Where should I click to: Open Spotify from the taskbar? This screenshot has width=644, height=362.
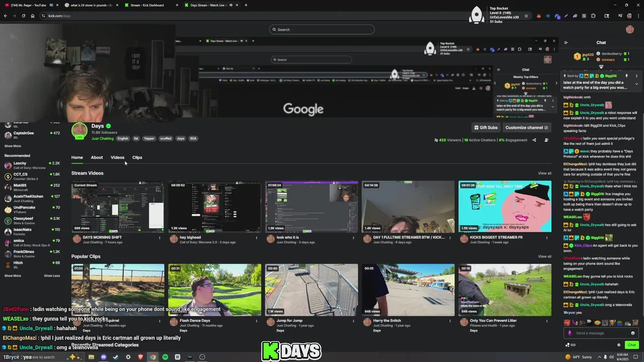pos(165,357)
